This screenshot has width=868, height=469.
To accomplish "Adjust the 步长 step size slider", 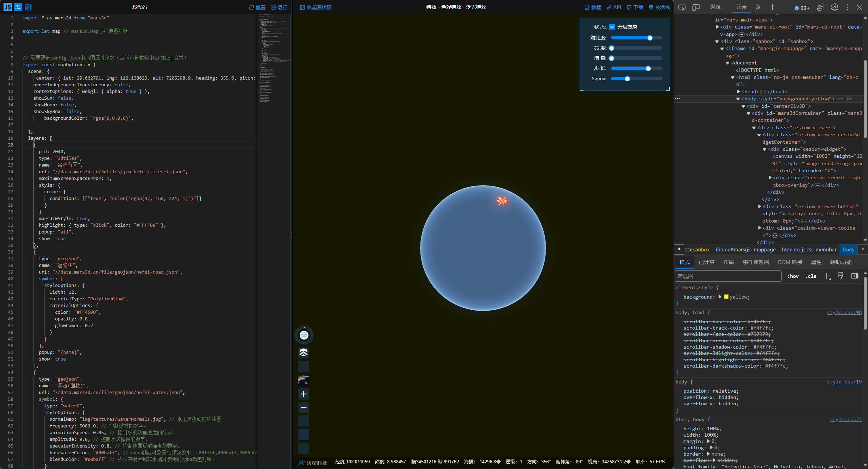I will click(637, 68).
